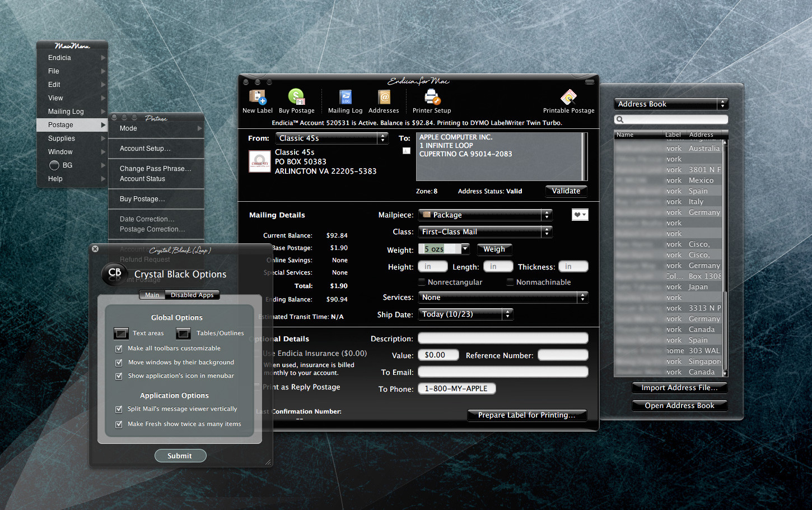Open the Help menu
Viewport: 812px width, 510px height.
(x=72, y=179)
